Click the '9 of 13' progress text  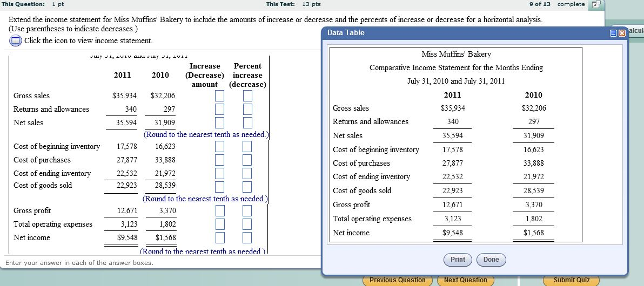pyautogui.click(x=540, y=4)
